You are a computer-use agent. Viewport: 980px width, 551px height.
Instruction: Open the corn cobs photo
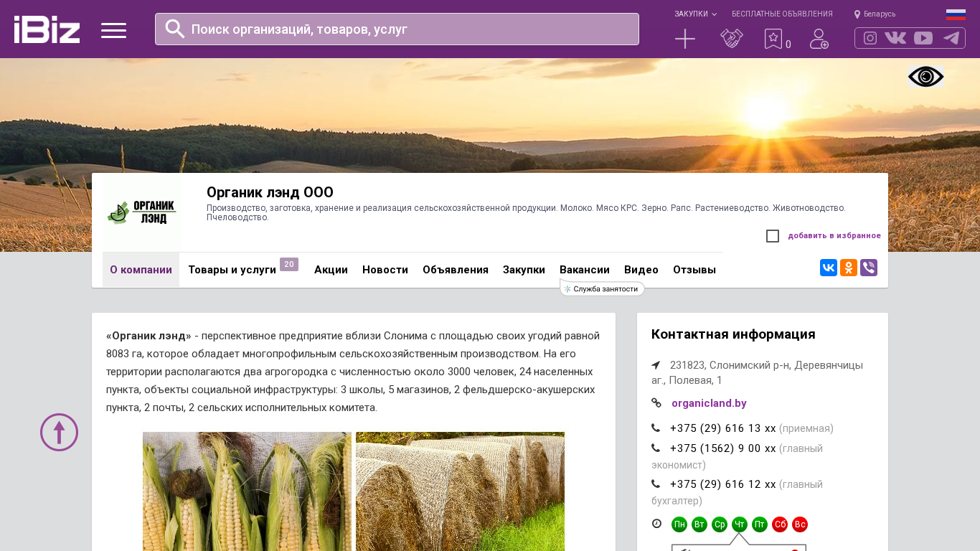click(x=247, y=491)
